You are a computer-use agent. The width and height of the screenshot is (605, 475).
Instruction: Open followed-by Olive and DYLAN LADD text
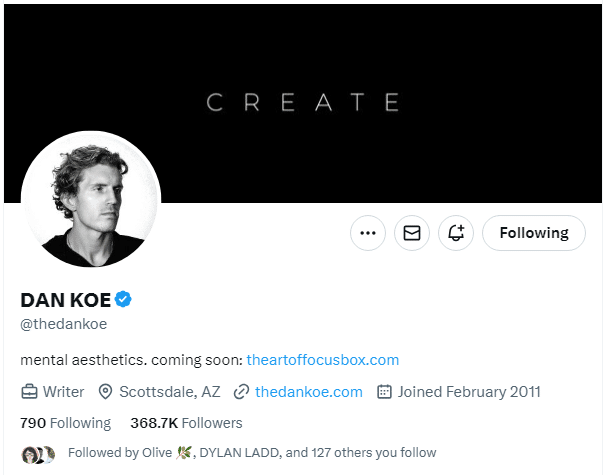(x=252, y=453)
